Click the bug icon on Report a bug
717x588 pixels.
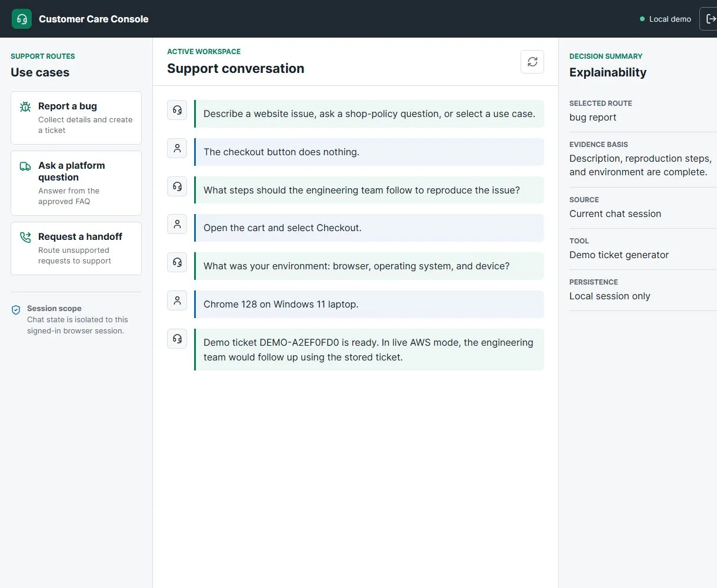25,107
